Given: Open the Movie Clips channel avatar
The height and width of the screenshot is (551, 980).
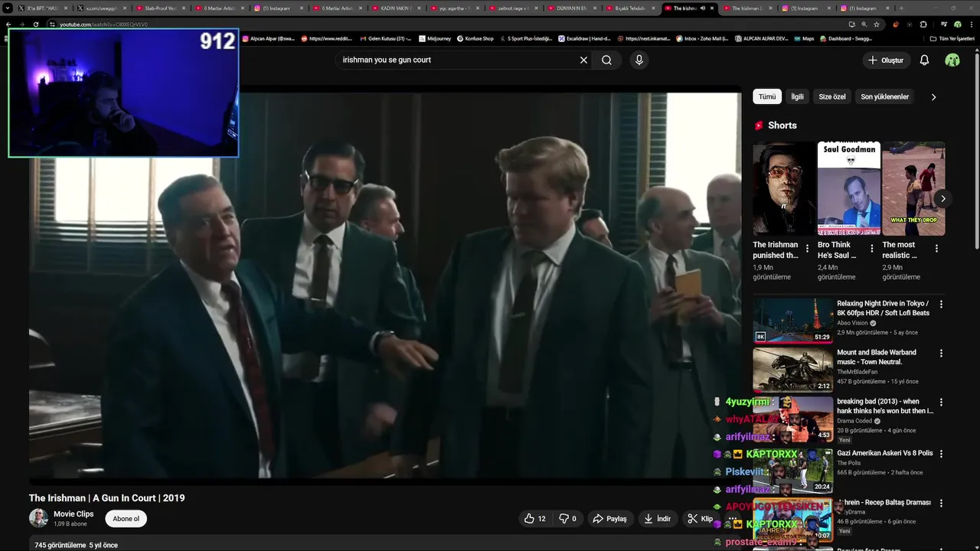Looking at the screenshot, I should click(38, 518).
